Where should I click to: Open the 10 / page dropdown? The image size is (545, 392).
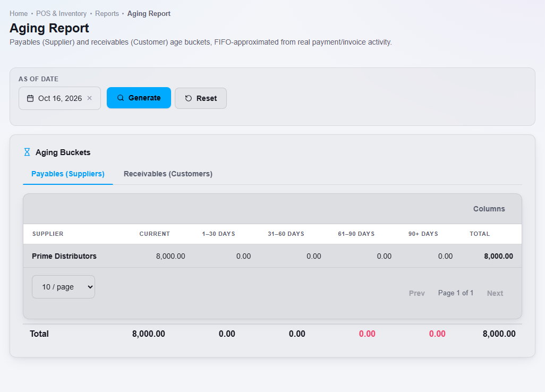(x=63, y=287)
